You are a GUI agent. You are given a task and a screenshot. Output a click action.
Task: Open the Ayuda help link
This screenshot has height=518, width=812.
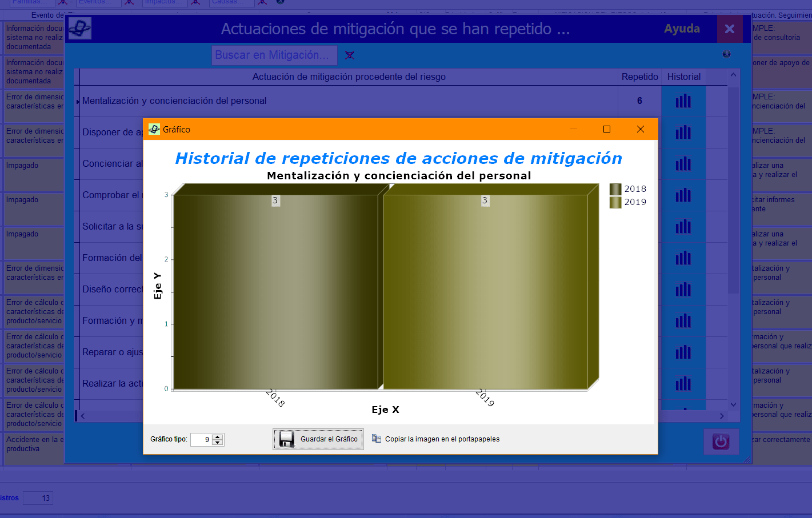coord(682,29)
